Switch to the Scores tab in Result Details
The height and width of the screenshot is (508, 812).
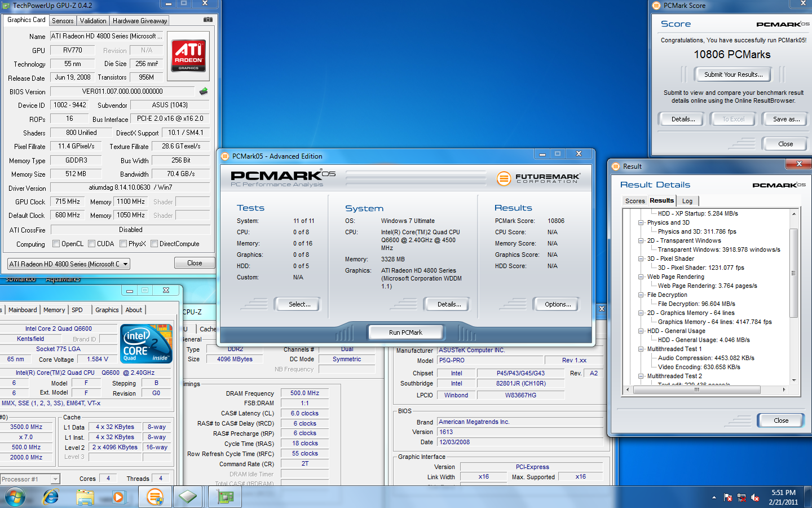(x=635, y=201)
